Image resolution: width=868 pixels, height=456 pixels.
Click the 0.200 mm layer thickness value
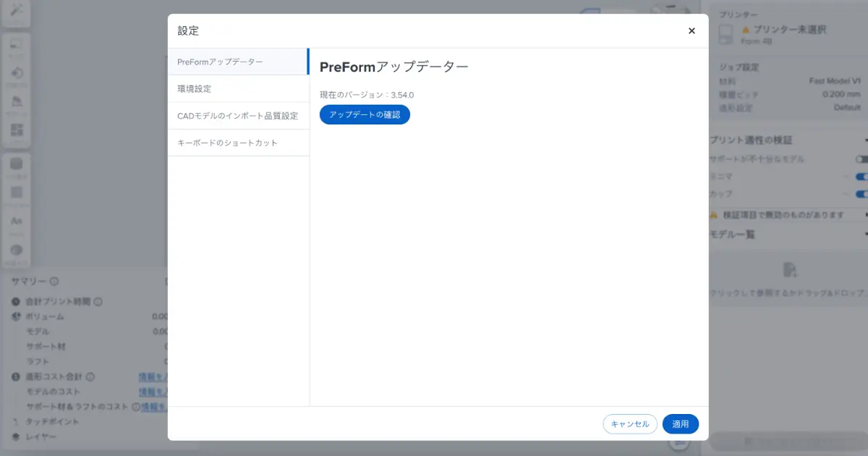(x=842, y=94)
